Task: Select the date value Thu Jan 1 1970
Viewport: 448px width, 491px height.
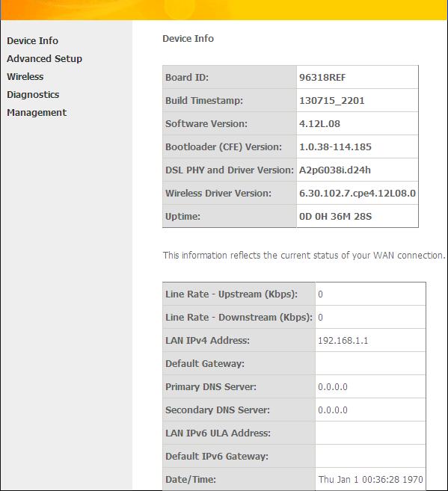Action: click(371, 479)
